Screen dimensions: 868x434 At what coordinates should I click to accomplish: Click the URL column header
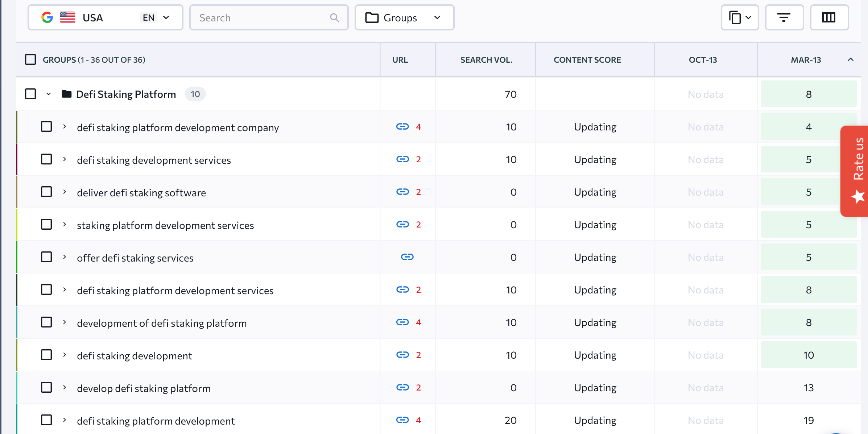point(400,60)
